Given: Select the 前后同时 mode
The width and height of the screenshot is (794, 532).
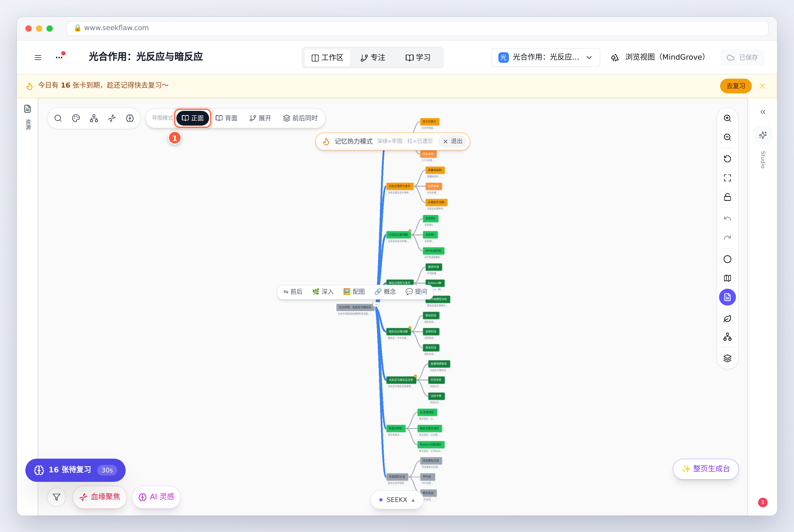Looking at the screenshot, I should click(x=300, y=118).
